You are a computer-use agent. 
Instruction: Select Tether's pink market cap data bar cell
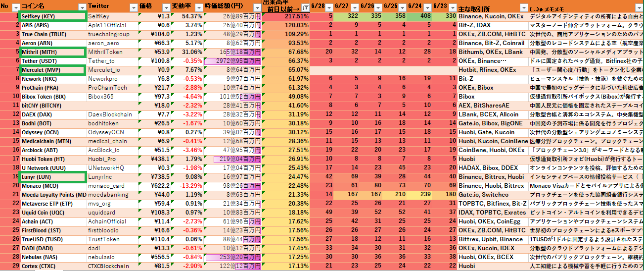click(233, 61)
